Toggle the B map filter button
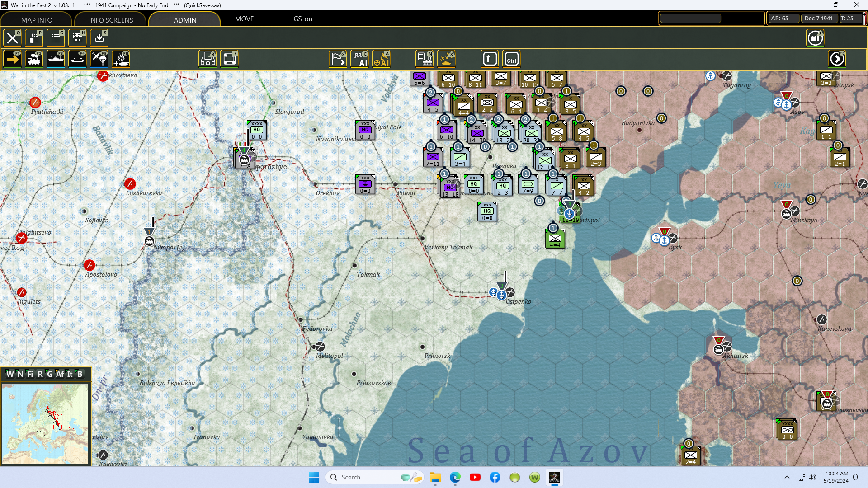 80,374
